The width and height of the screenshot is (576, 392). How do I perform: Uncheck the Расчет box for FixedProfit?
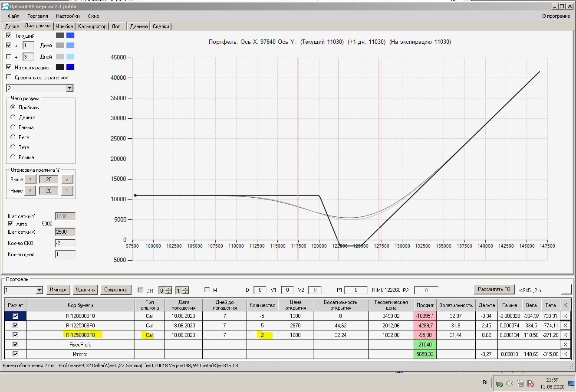click(x=15, y=344)
